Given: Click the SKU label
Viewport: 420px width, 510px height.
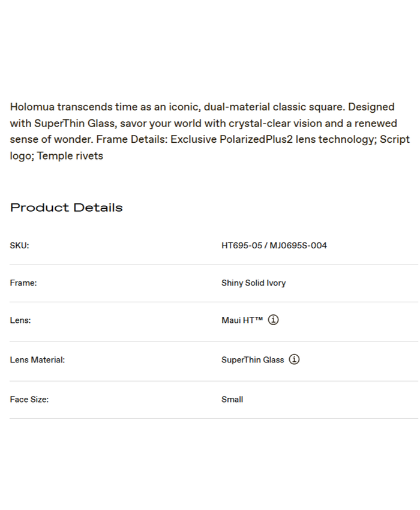Looking at the screenshot, I should pyautogui.click(x=19, y=245).
